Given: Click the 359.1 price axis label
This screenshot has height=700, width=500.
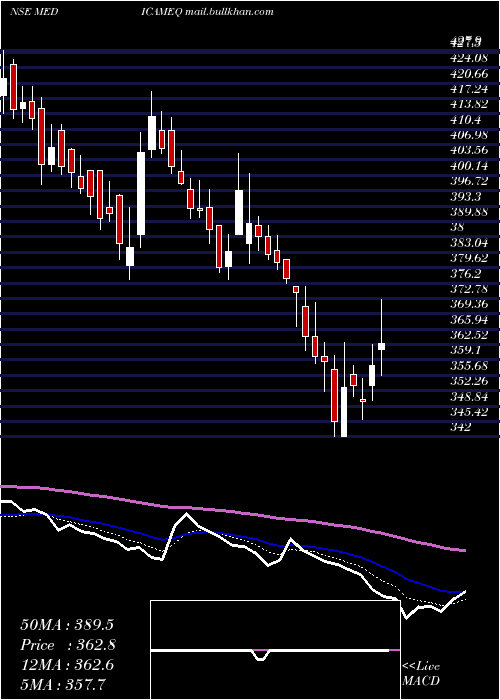Looking at the screenshot, I should click(465, 350).
